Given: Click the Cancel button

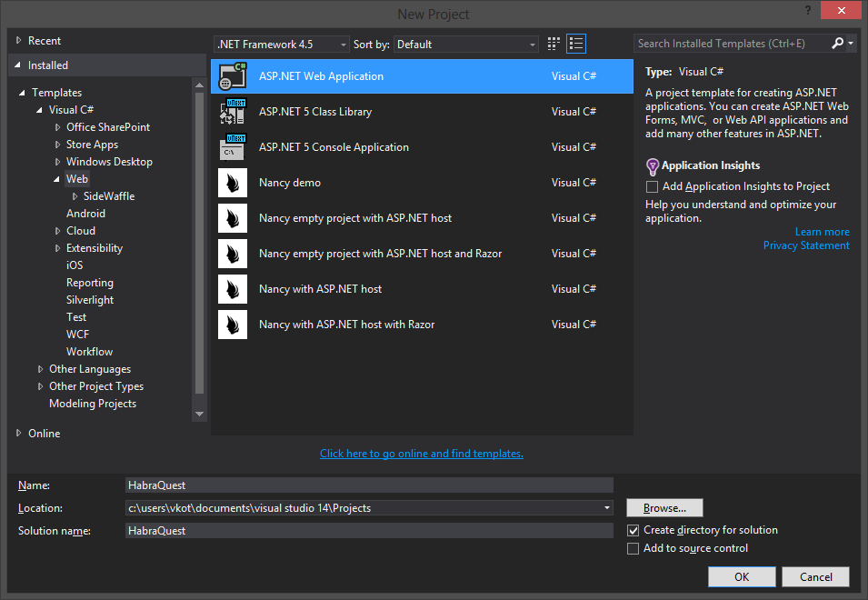Looking at the screenshot, I should click(x=815, y=576).
